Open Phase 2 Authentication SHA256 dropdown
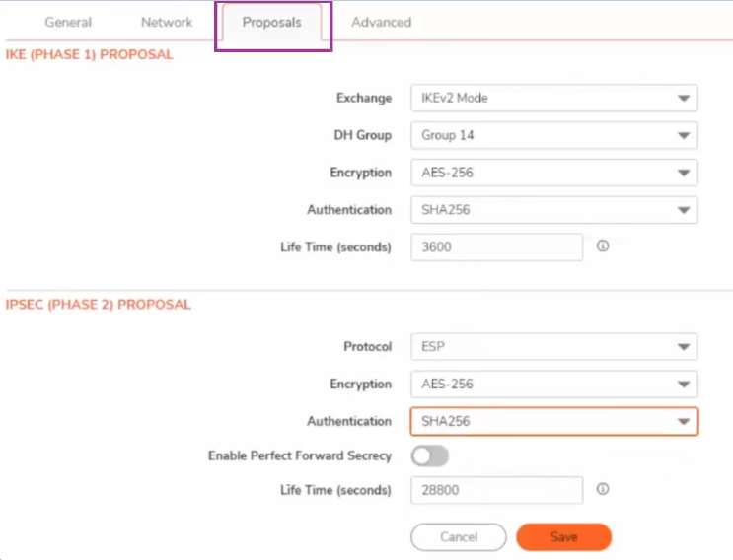The image size is (733, 560). (554, 421)
